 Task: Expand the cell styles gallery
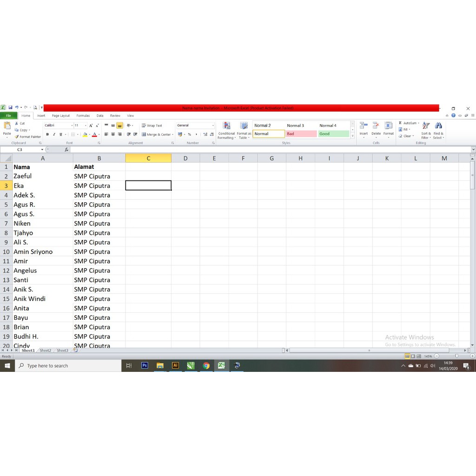[352, 136]
